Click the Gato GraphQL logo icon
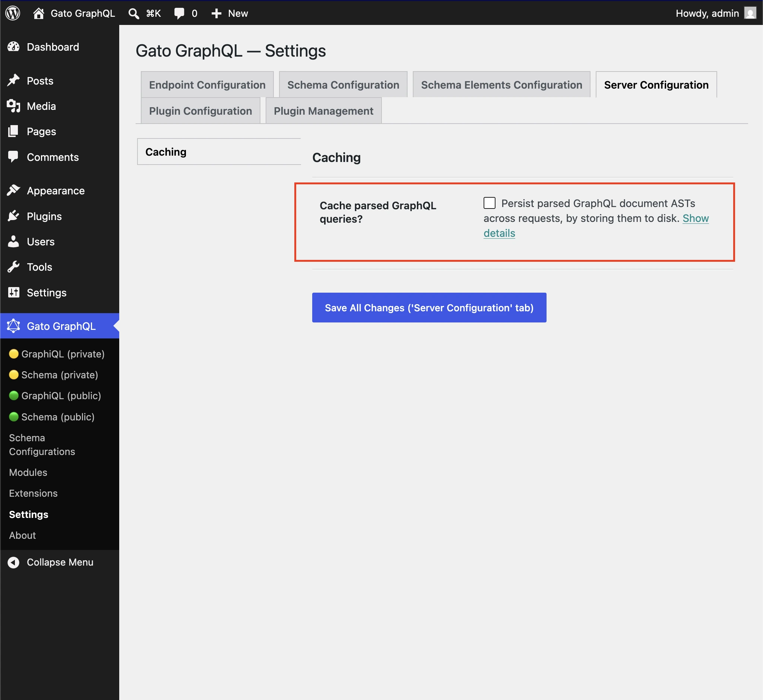Screen dimensions: 763x700 tap(14, 326)
